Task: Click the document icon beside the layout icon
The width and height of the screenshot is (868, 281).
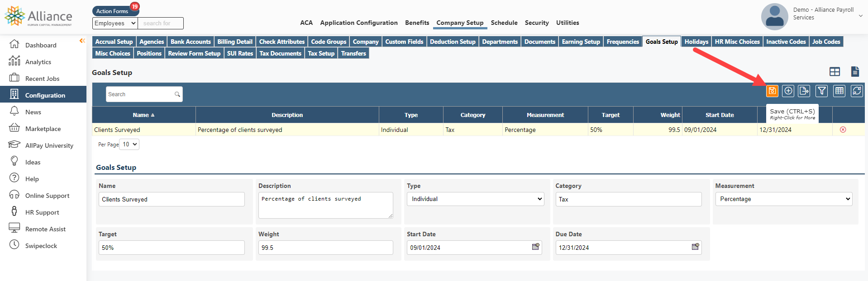Action: 855,71
